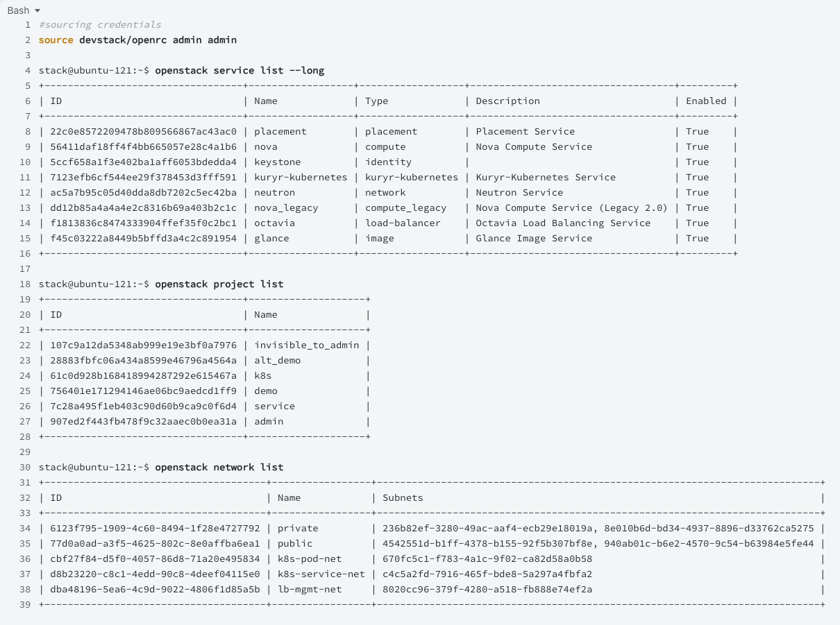840x625 pixels.
Task: Click the 'Description' column header
Action: (507, 101)
